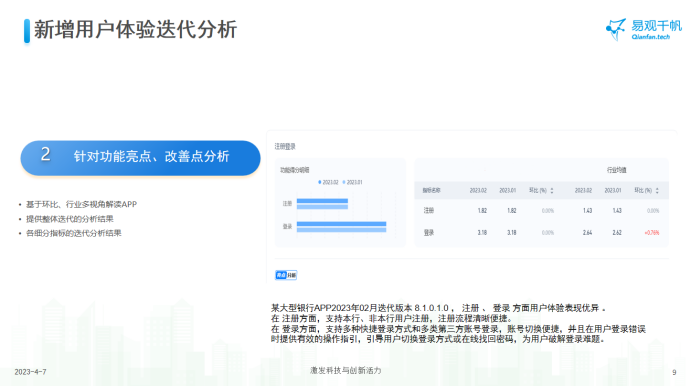
Task: Click the 指标名称 column header
Action: (x=431, y=191)
